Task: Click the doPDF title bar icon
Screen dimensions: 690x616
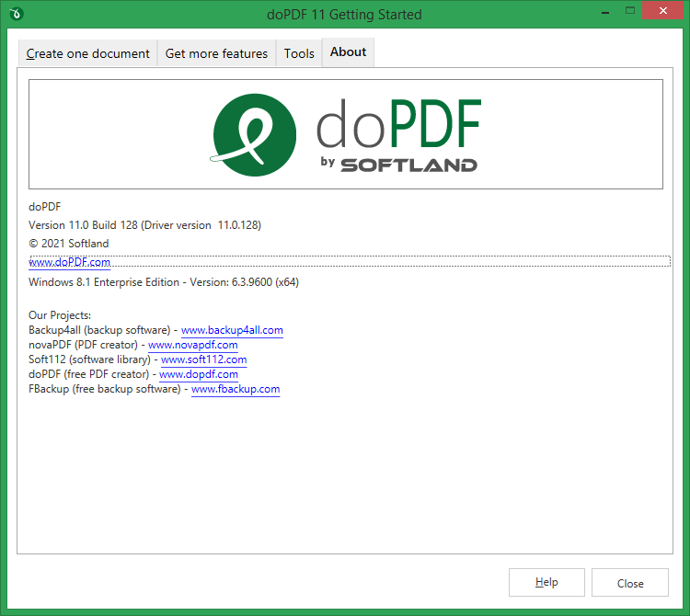Action: (17, 14)
